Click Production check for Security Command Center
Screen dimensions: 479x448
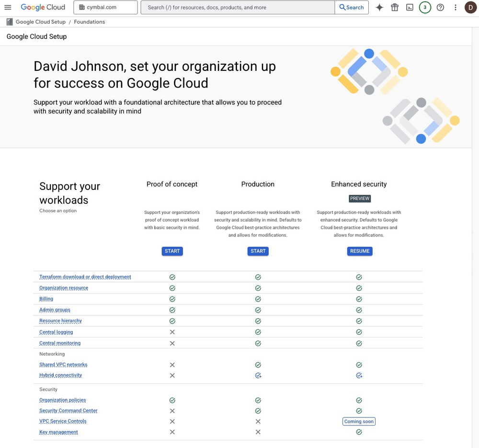coord(258,411)
